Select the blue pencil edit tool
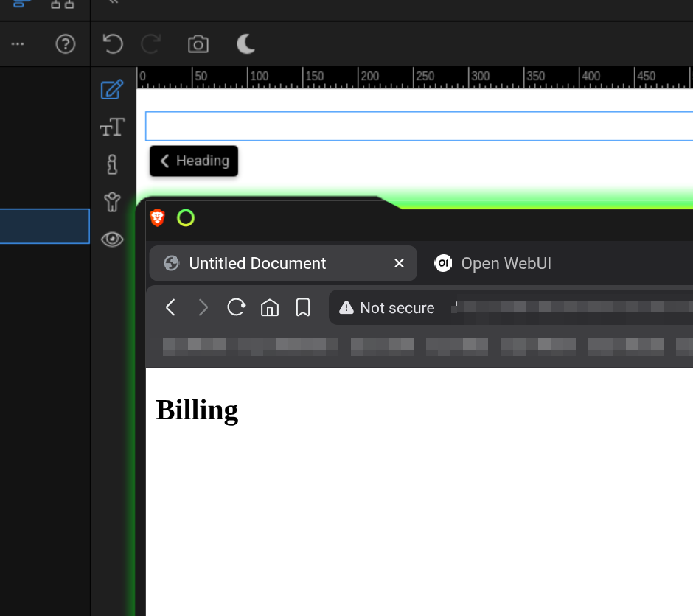The height and width of the screenshot is (616, 693). click(111, 91)
